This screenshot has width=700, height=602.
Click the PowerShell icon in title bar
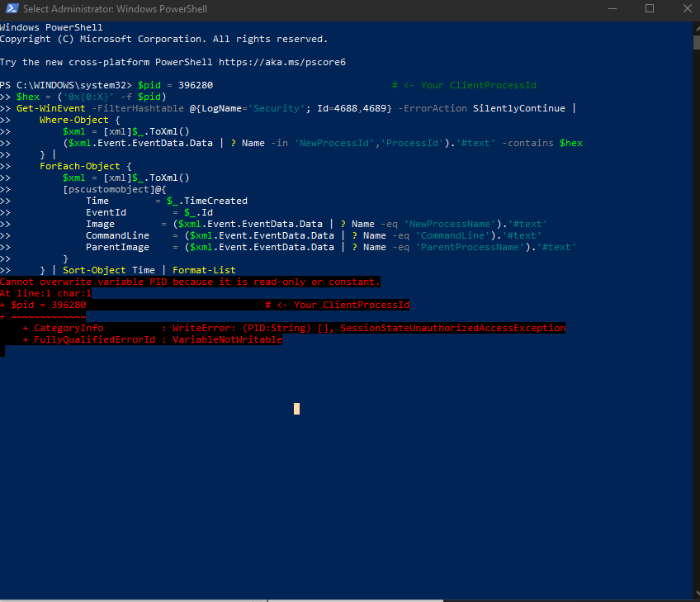(x=12, y=8)
